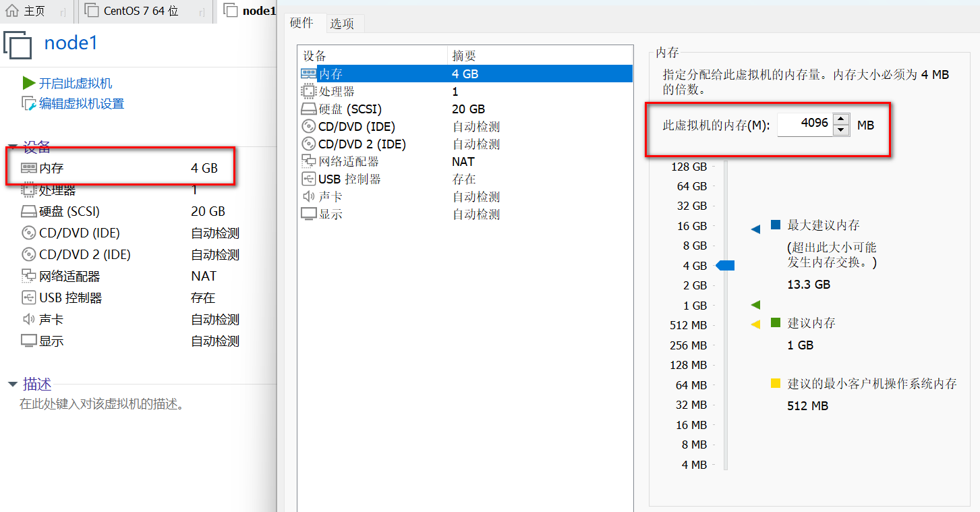Open the CentOS 7 64 位 tab

coord(141,11)
